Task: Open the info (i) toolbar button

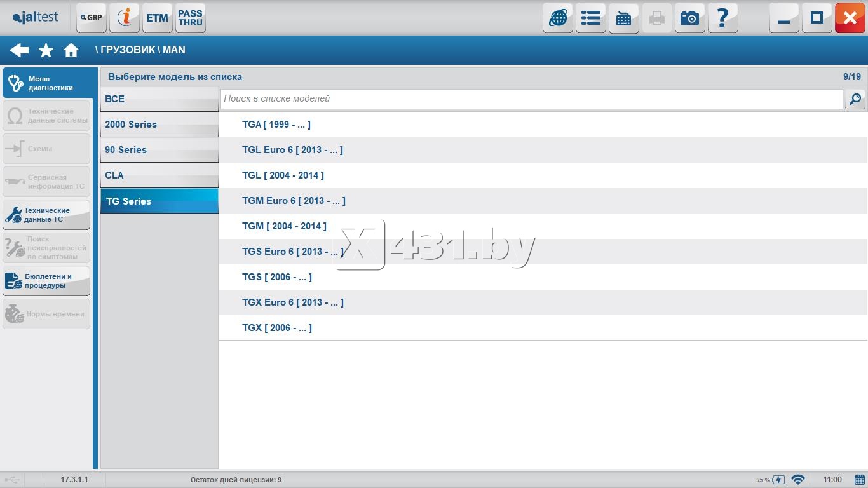Action: (125, 18)
